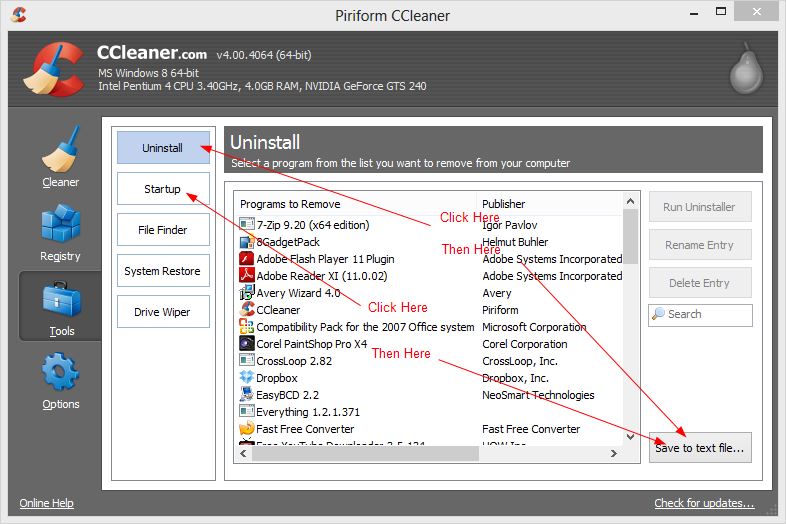Click the Rename Entry button
The image size is (786, 524).
click(x=700, y=245)
